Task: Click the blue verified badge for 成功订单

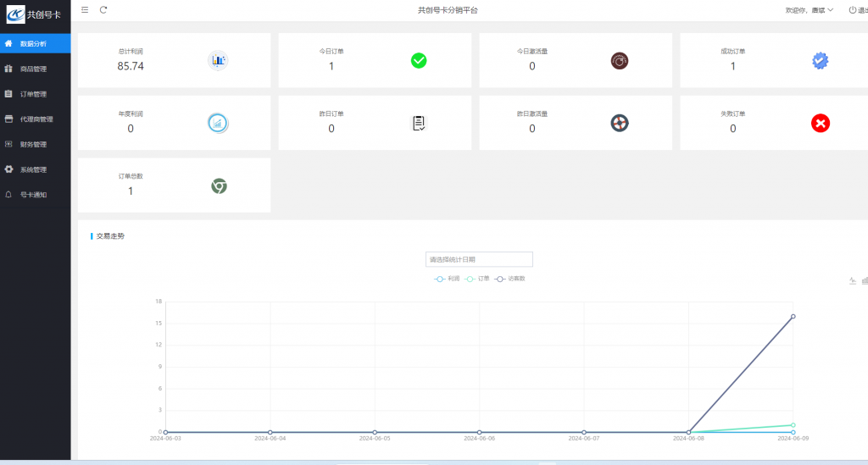Action: pos(820,60)
